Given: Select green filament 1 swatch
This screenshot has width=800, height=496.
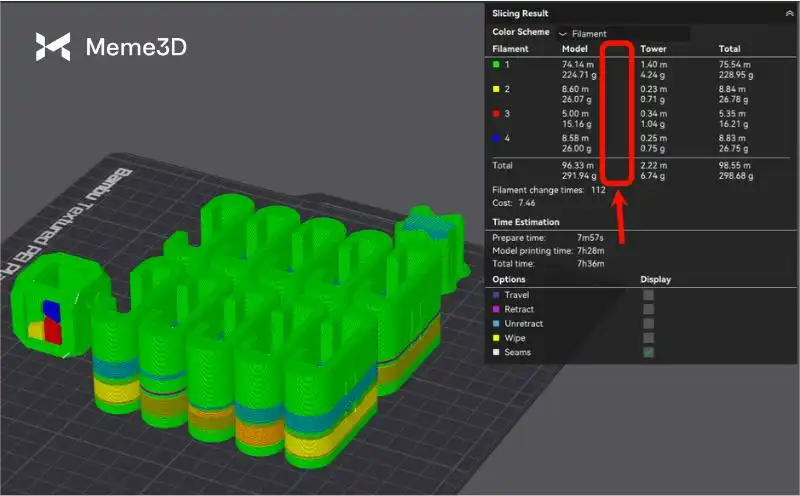Looking at the screenshot, I should [x=496, y=65].
